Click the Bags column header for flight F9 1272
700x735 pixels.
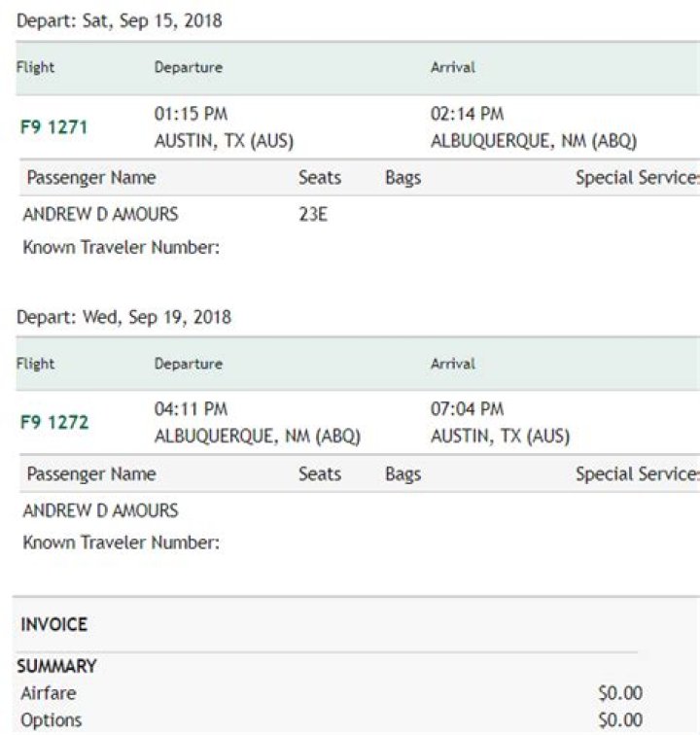(x=402, y=473)
